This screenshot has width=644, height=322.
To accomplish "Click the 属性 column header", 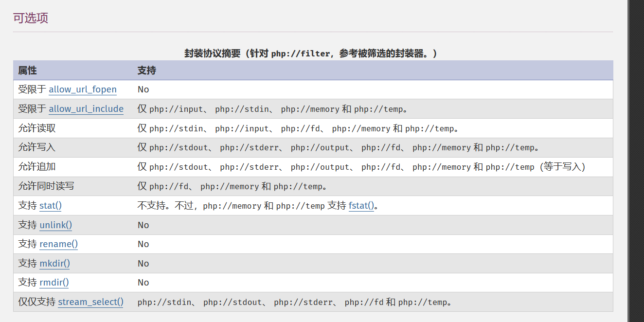I will click(28, 71).
